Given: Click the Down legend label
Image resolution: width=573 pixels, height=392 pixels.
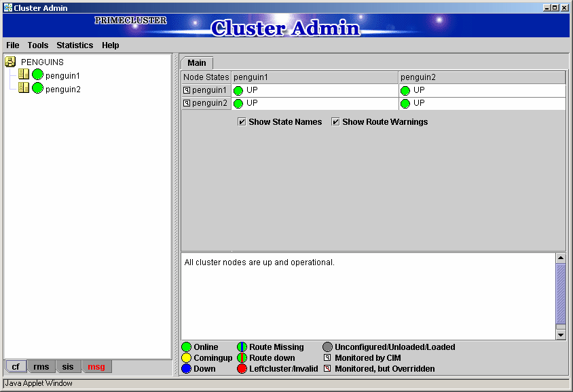Looking at the screenshot, I should tap(204, 369).
